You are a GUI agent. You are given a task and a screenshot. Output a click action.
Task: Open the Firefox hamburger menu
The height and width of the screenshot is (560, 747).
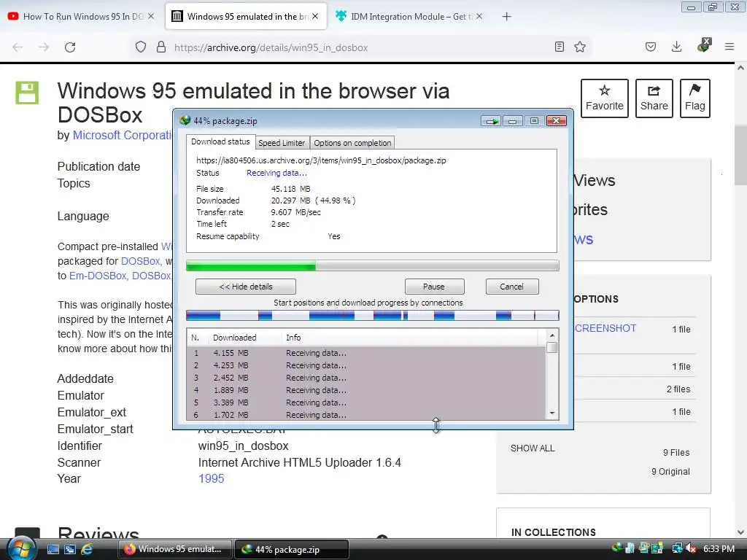(729, 47)
